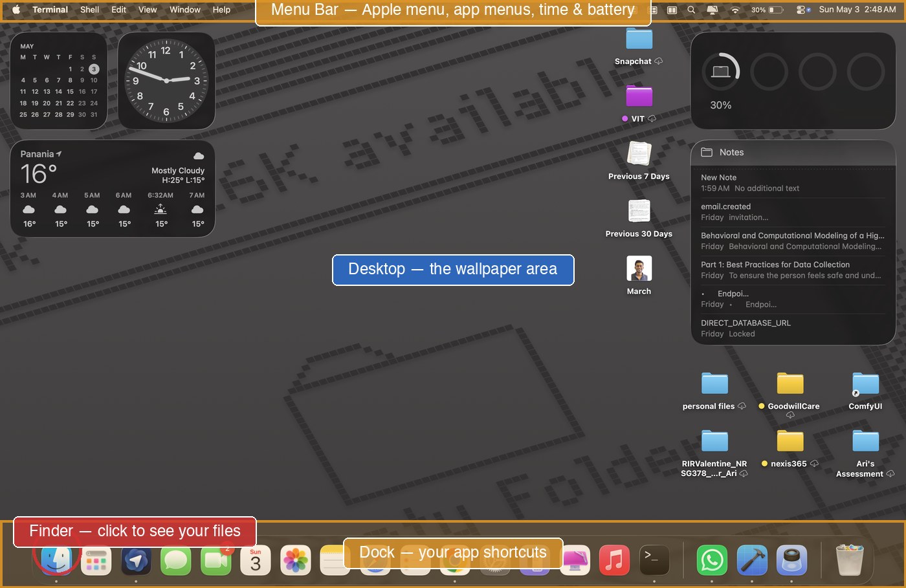Screen dimensions: 906x588
Task: Open the Help menu
Action: point(221,10)
